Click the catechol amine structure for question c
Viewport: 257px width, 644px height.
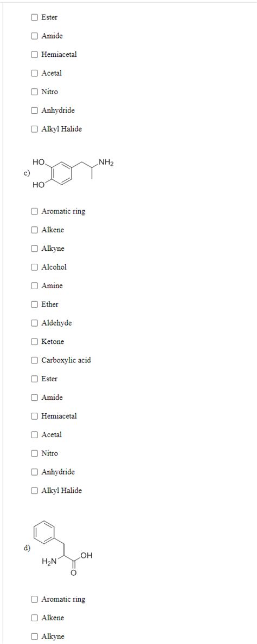click(x=72, y=174)
